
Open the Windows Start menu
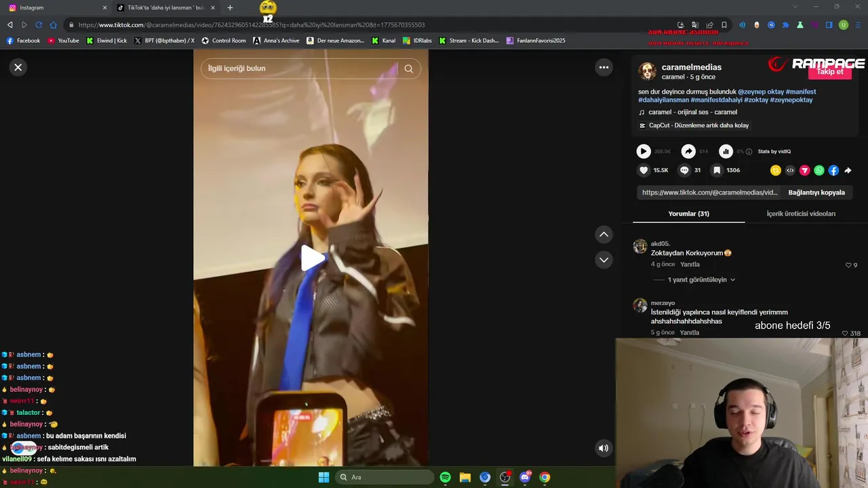point(323,477)
